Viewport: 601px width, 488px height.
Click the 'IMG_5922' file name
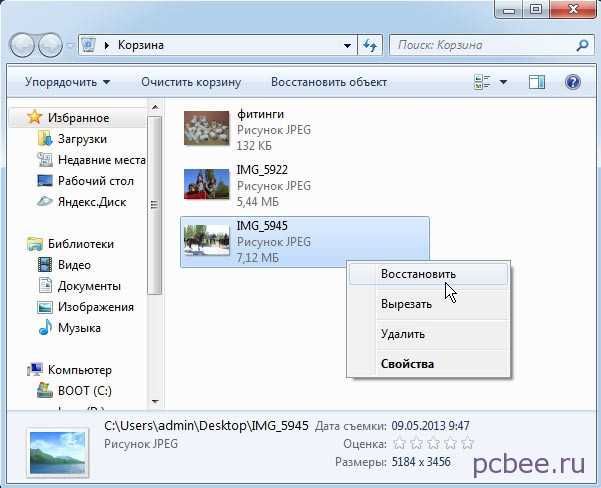(262, 169)
